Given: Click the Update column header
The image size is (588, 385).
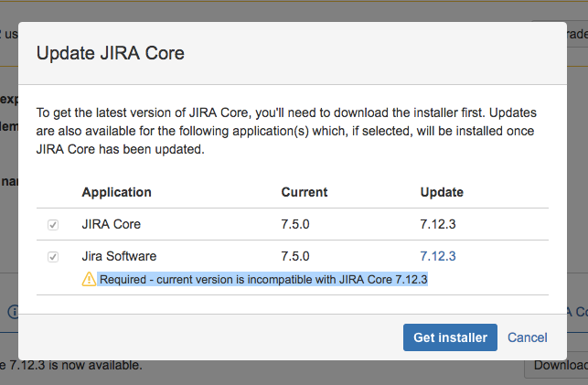Looking at the screenshot, I should (442, 192).
